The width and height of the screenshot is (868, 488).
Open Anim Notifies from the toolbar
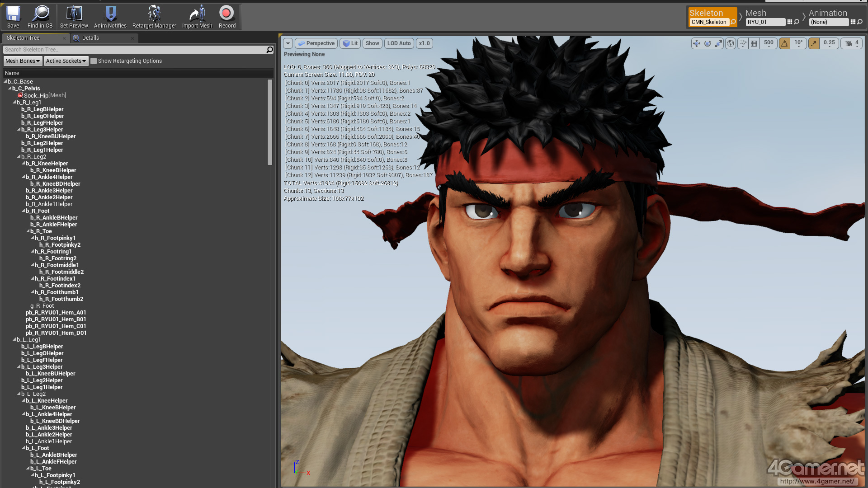tap(110, 17)
